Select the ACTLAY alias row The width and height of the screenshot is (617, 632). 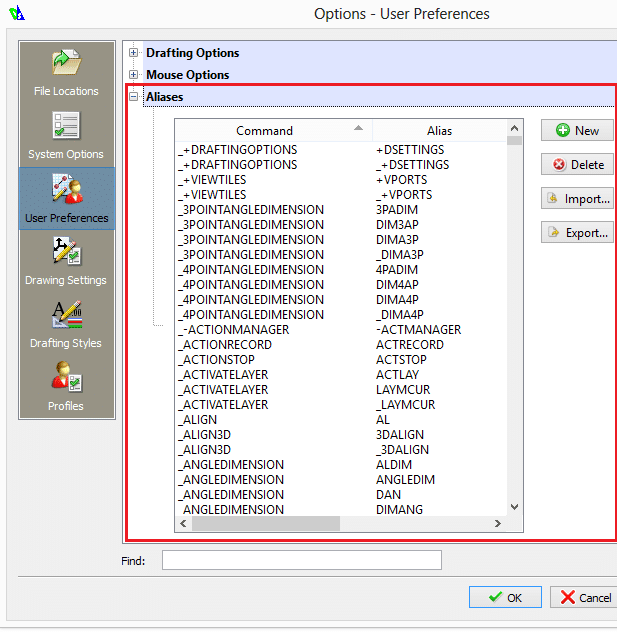pos(341,374)
